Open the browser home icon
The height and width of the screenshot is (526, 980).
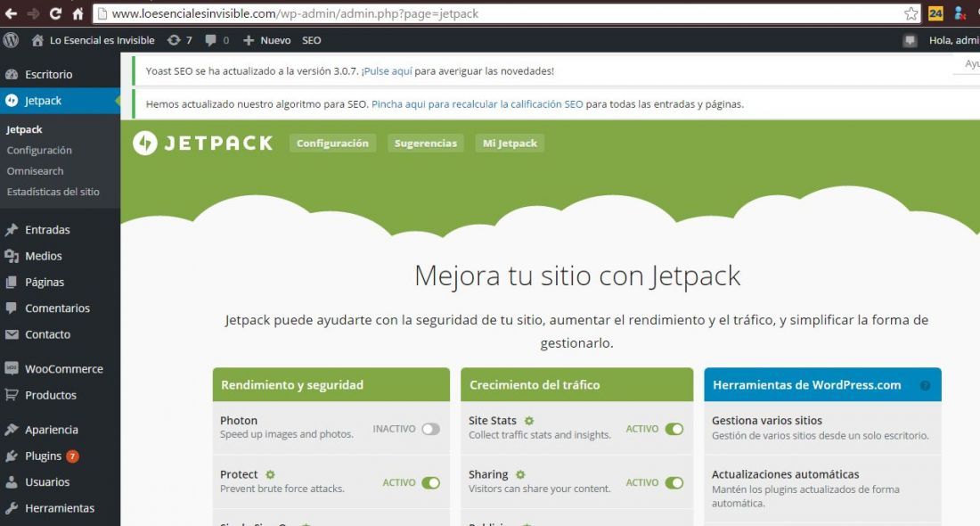(78, 13)
